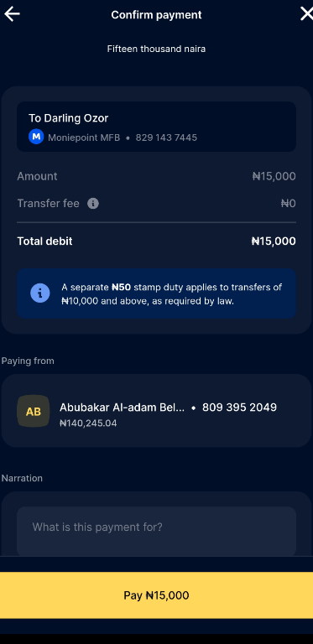This screenshot has width=313, height=644.
Task: Close the Confirm payment screen
Action: (306, 14)
